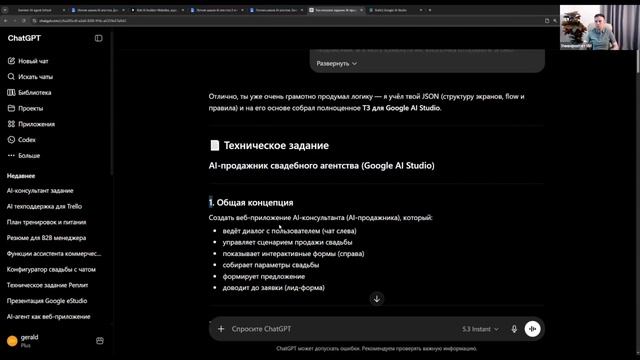Open a new browser tab with plus
640x360 pixels.
coord(430,10)
